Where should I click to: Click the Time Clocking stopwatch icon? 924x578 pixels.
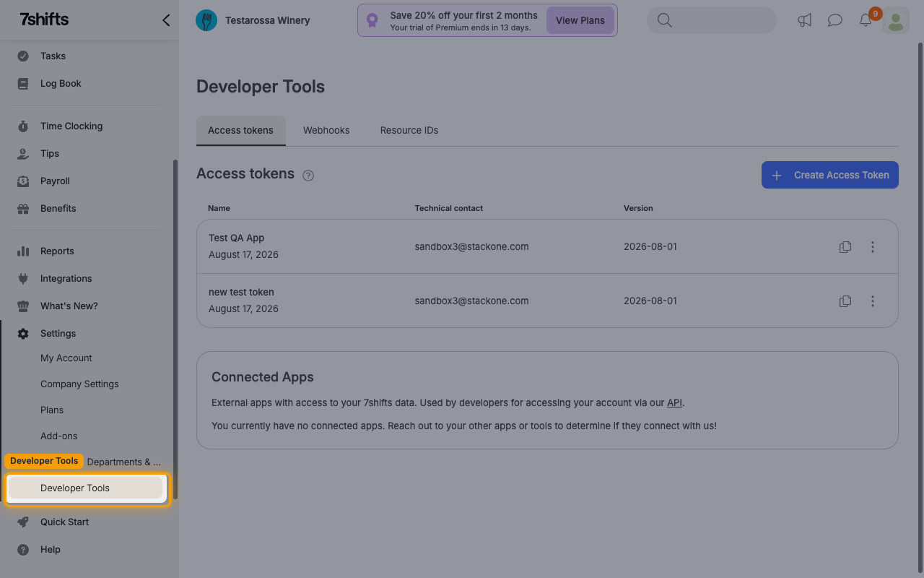point(23,126)
